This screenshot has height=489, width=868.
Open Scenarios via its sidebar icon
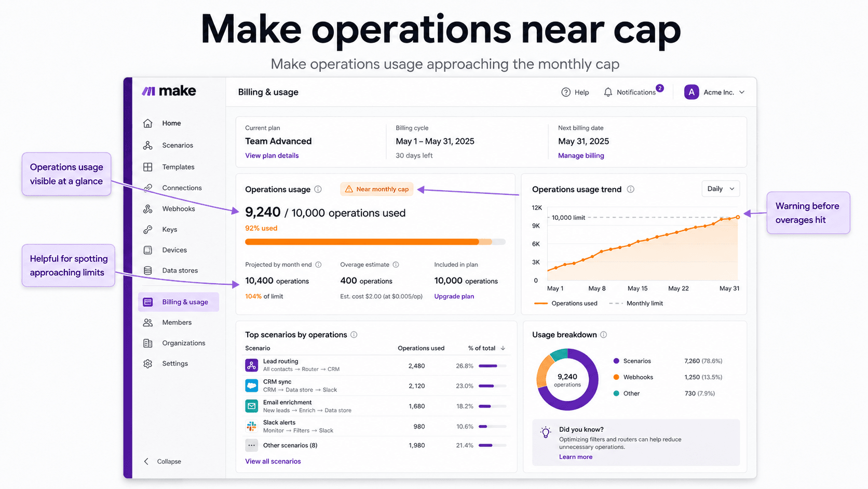tap(148, 146)
